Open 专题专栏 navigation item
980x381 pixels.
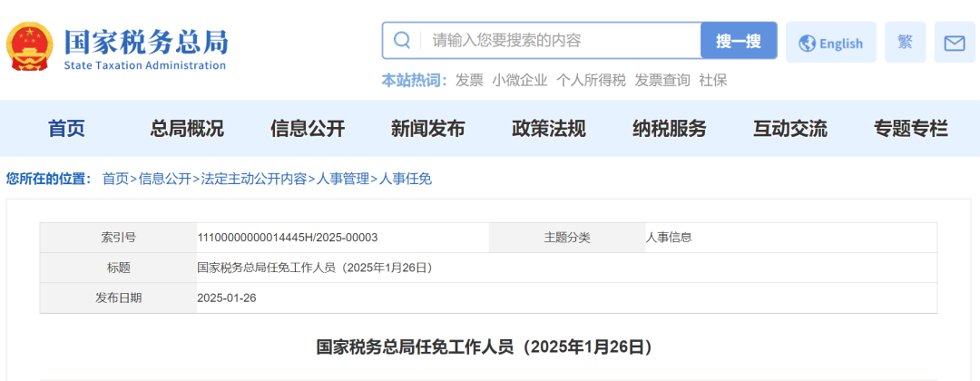pos(910,129)
